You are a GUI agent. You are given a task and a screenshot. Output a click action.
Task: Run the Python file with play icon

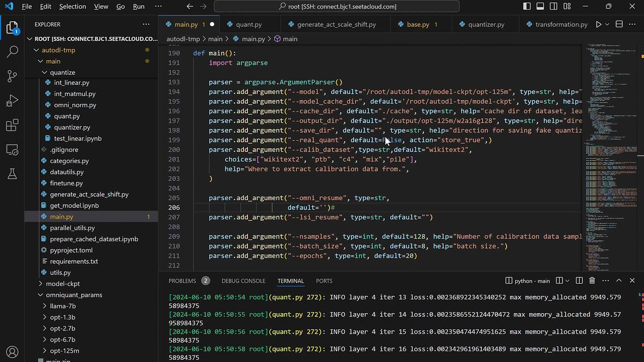[x=599, y=24]
